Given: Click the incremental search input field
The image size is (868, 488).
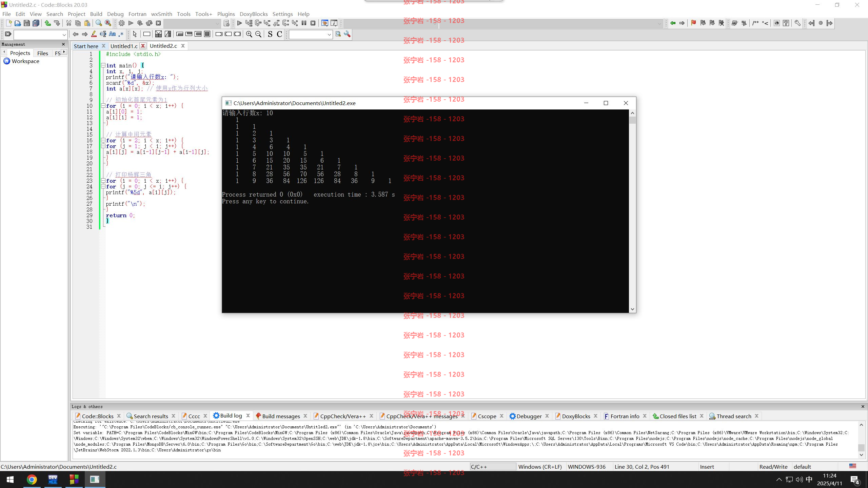Looking at the screenshot, I should [x=38, y=35].
